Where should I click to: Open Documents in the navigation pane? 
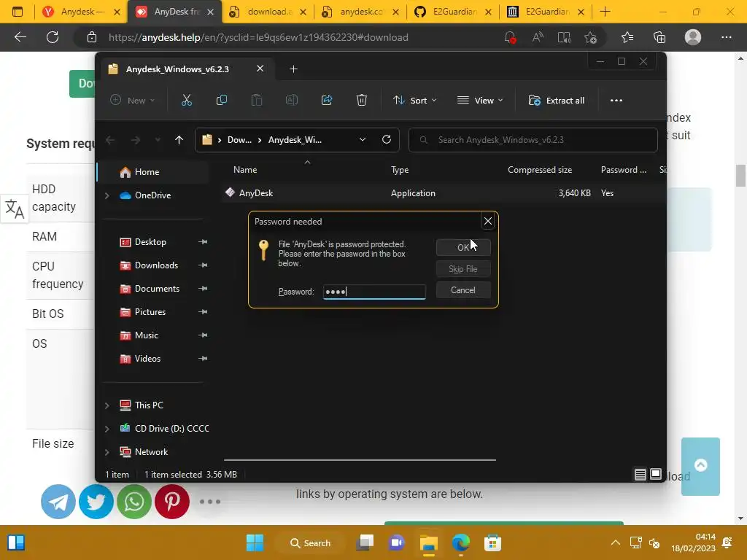click(158, 289)
